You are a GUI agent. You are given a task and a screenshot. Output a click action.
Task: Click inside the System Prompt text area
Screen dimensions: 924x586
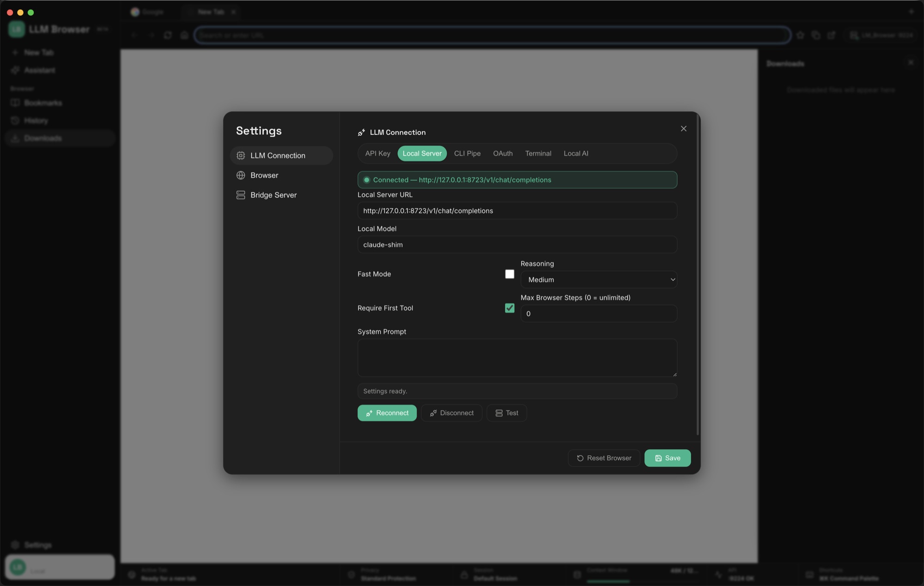pos(517,358)
